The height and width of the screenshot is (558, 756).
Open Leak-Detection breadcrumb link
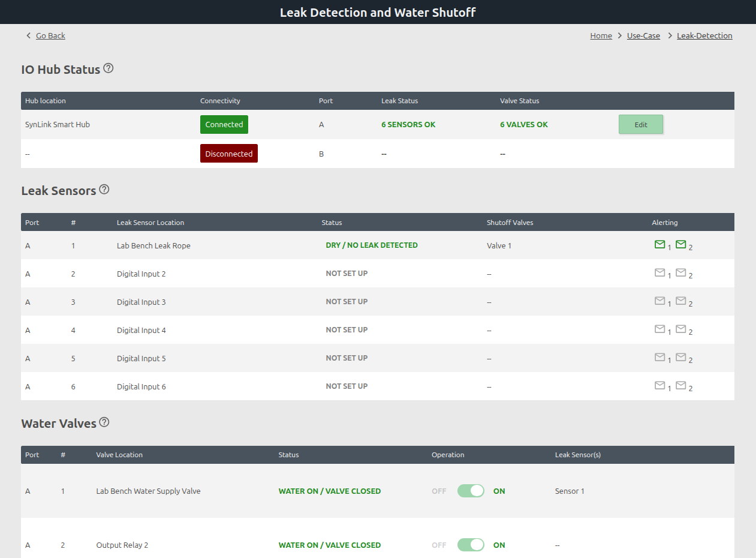click(x=704, y=35)
